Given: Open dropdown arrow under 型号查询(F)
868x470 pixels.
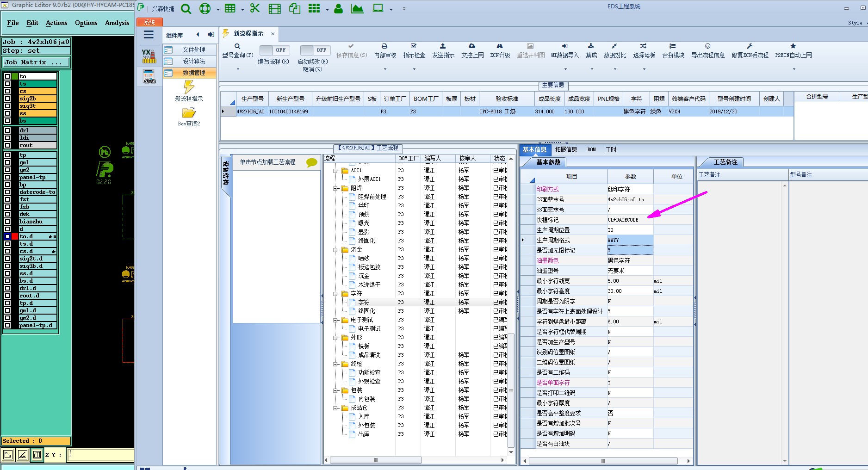Looking at the screenshot, I should pos(238,69).
